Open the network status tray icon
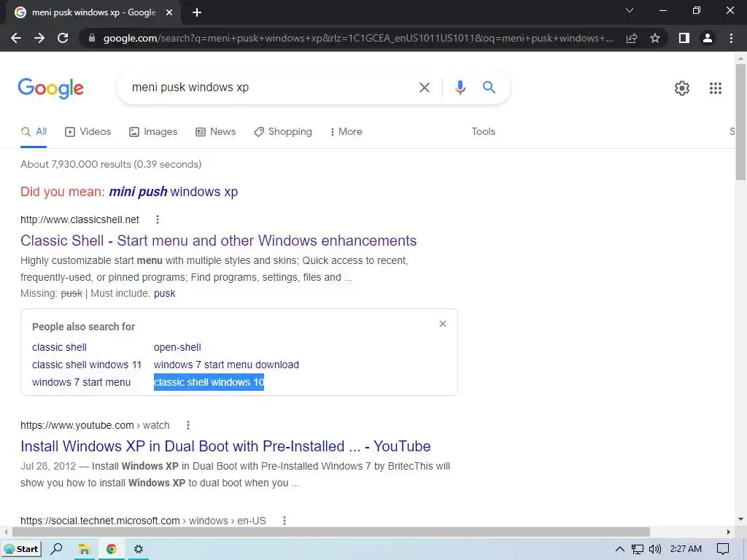Screen dimensions: 747x560 [x=638, y=549]
